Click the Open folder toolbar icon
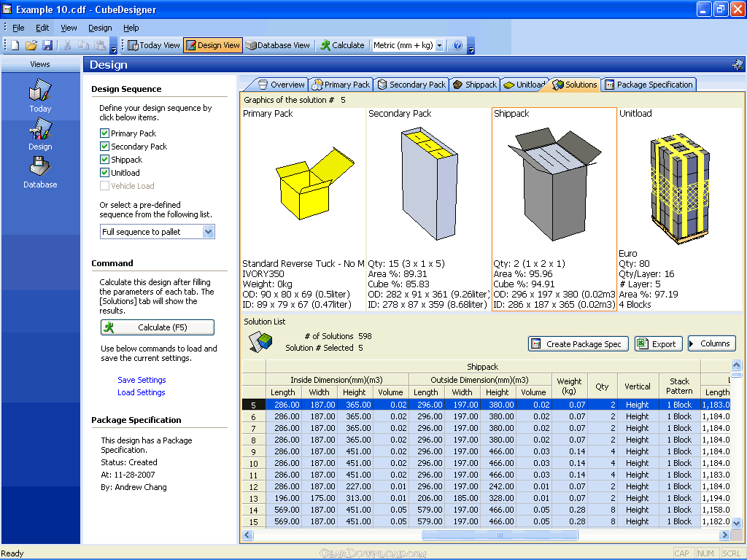Viewport: 747px width, 560px height. 31,45
